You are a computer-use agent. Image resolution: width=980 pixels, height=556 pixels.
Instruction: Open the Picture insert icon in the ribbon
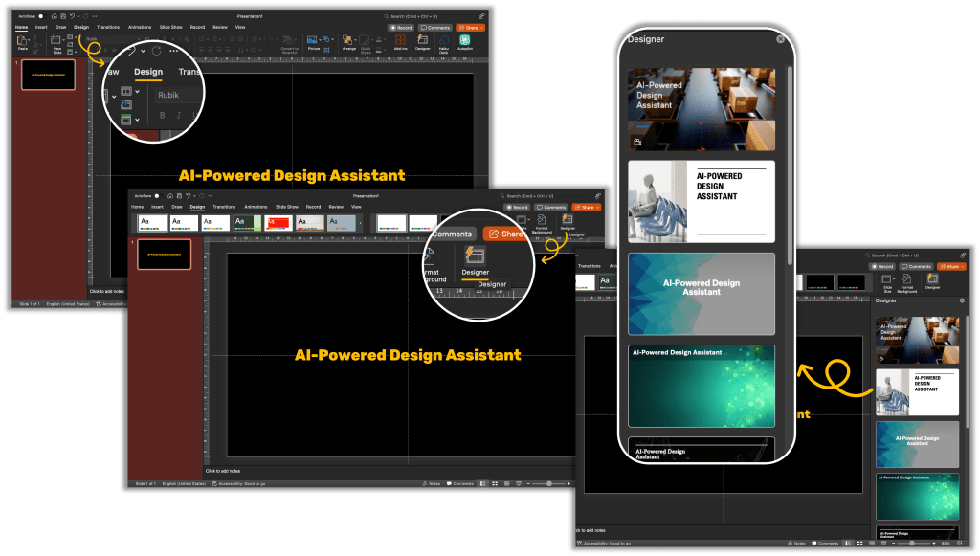tap(314, 41)
